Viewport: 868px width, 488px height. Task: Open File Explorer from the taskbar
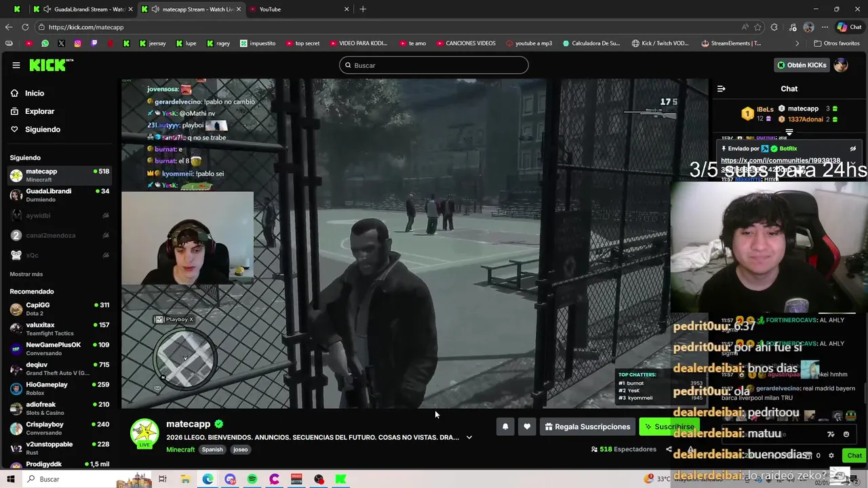pos(185,479)
